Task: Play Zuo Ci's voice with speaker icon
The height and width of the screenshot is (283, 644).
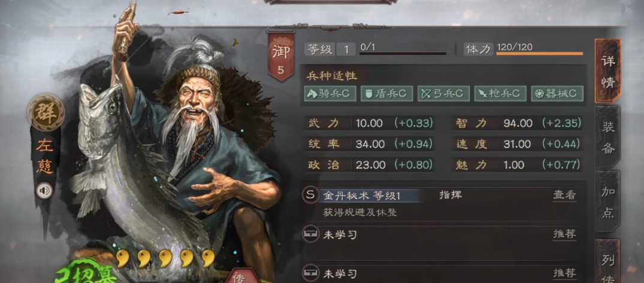Action: pos(44,191)
